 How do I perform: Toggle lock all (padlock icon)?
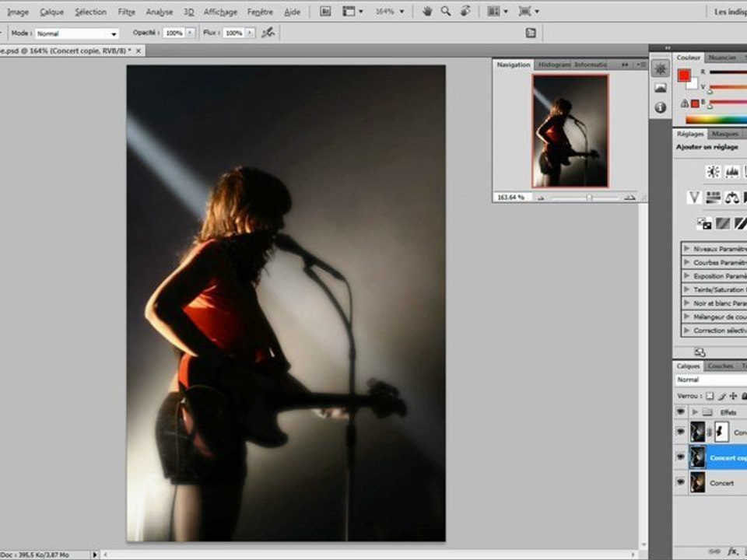[744, 396]
